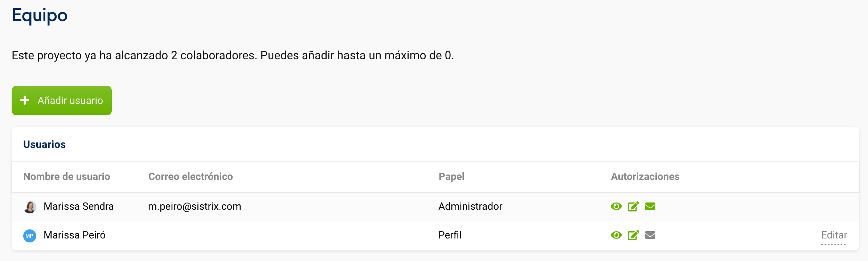Toggle gray envelope icon for Marissa Peiró

click(650, 235)
